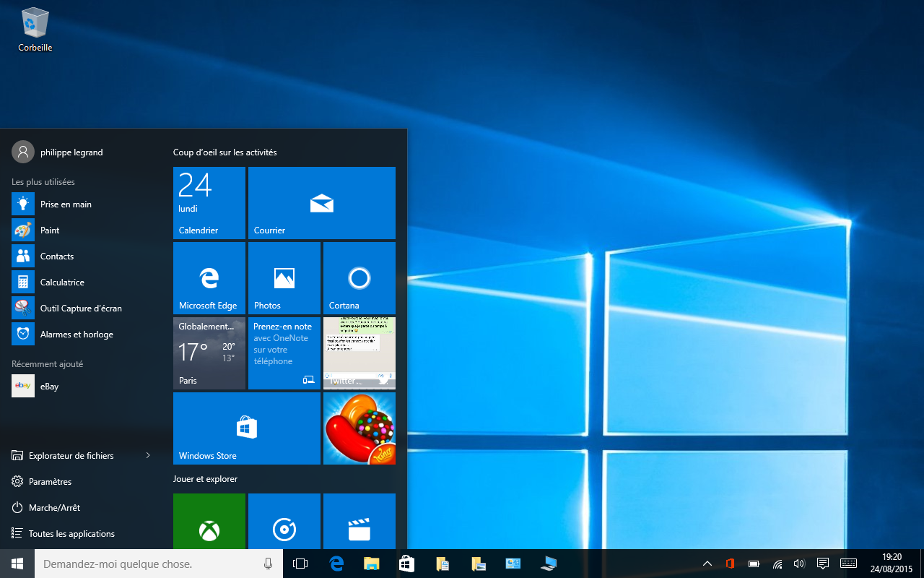Click the Coup d'oeil sur les activités group title
924x578 pixels.
point(225,152)
